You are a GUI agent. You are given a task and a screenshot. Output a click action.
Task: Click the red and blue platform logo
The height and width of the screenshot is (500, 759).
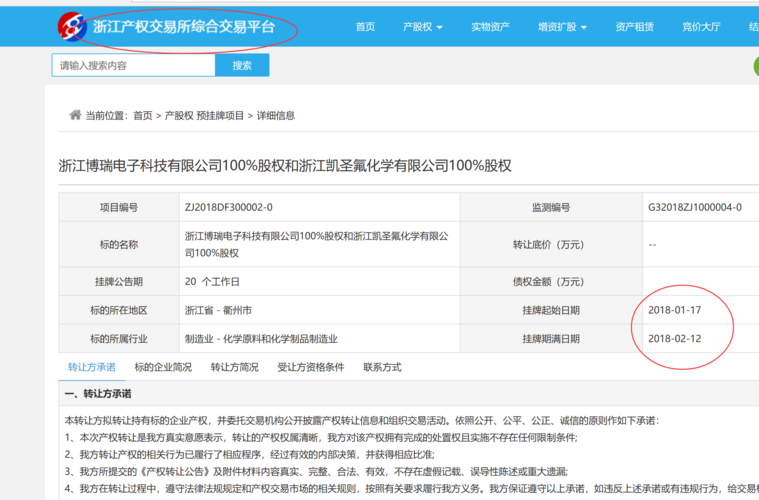pos(72,27)
